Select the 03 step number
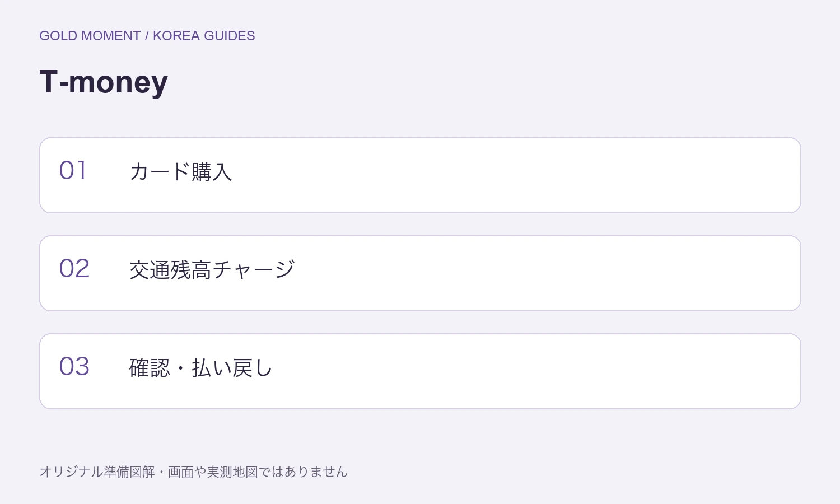Screen dimensions: 840x504 pos(74,366)
